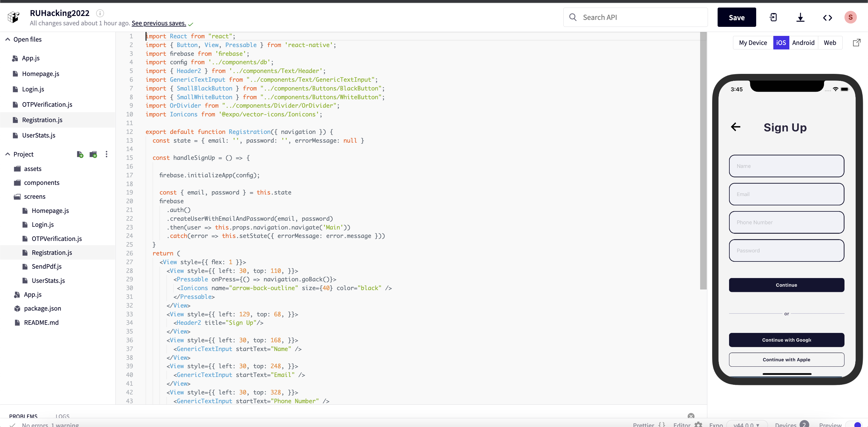Open the embed code brackets icon
Image resolution: width=868 pixels, height=427 pixels.
click(827, 17)
